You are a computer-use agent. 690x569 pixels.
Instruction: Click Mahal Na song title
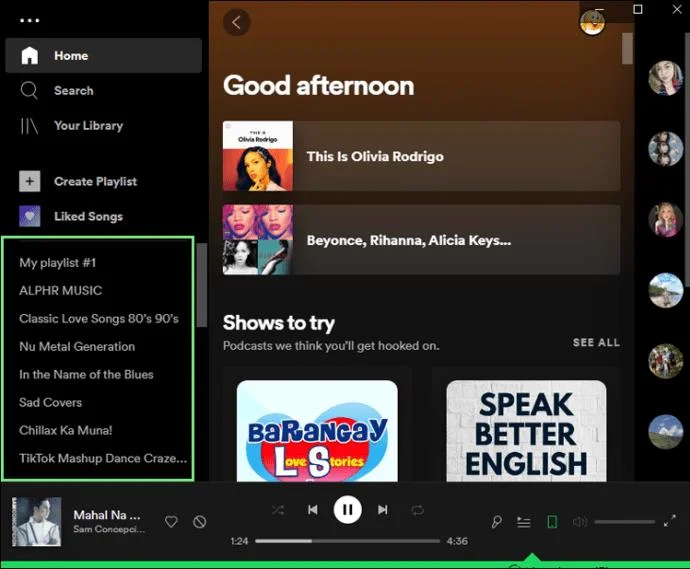point(107,515)
